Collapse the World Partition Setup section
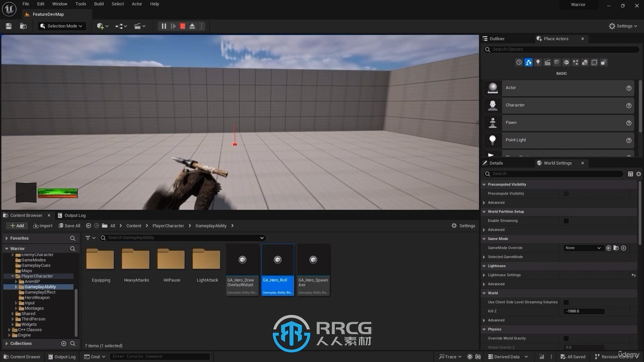 click(x=485, y=212)
